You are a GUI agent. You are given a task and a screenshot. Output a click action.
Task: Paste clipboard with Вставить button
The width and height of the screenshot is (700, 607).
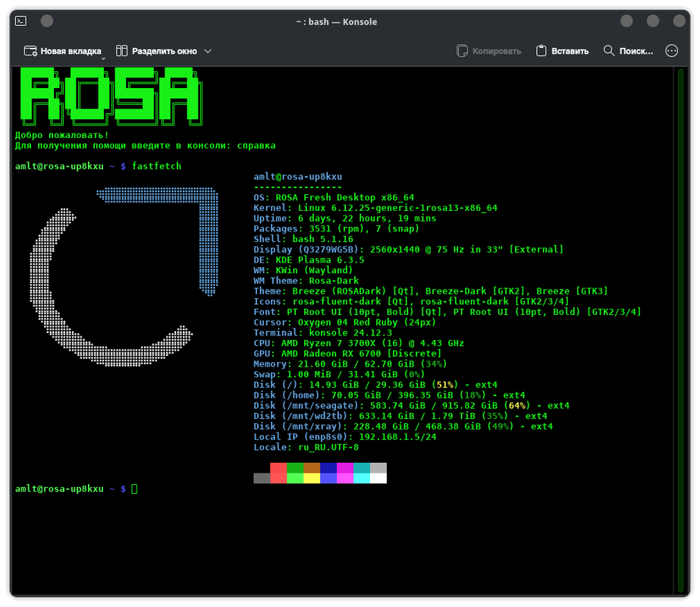tap(562, 51)
